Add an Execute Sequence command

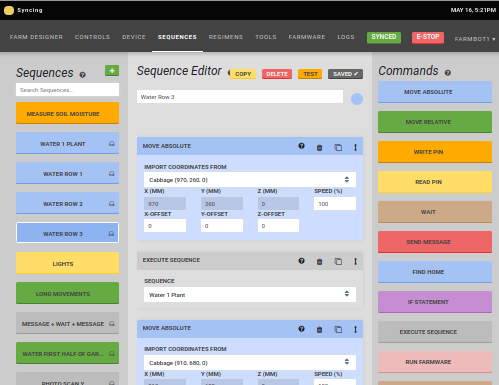(435, 332)
